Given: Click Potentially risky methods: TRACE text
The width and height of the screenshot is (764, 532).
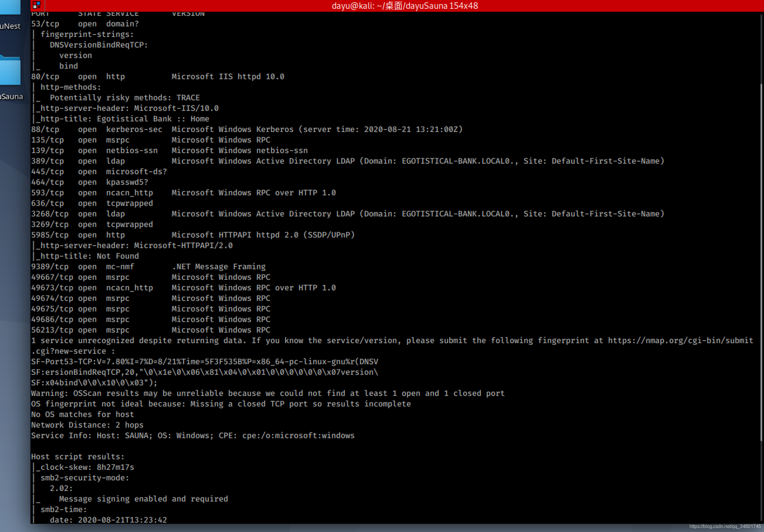Looking at the screenshot, I should click(125, 98).
